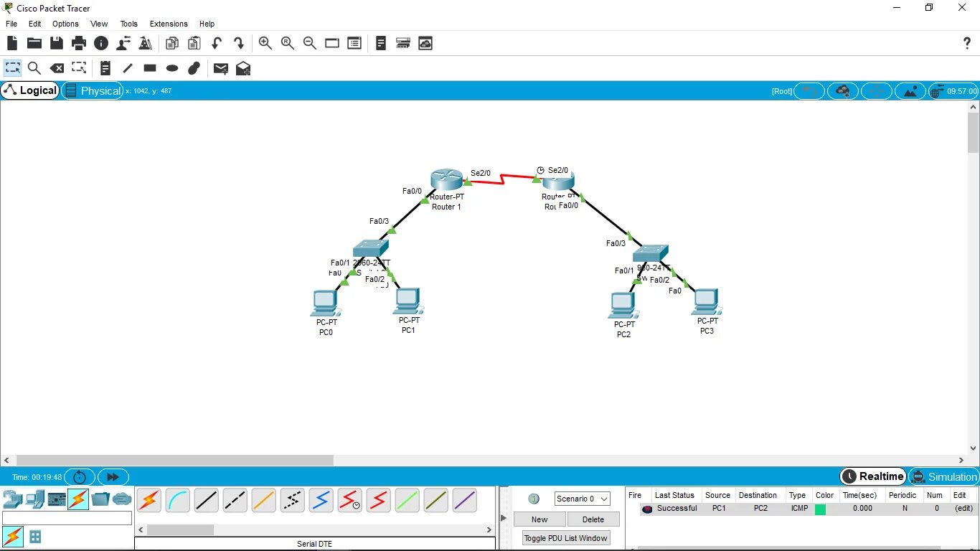Open Network Information icon
The width and height of the screenshot is (980, 551).
[101, 43]
